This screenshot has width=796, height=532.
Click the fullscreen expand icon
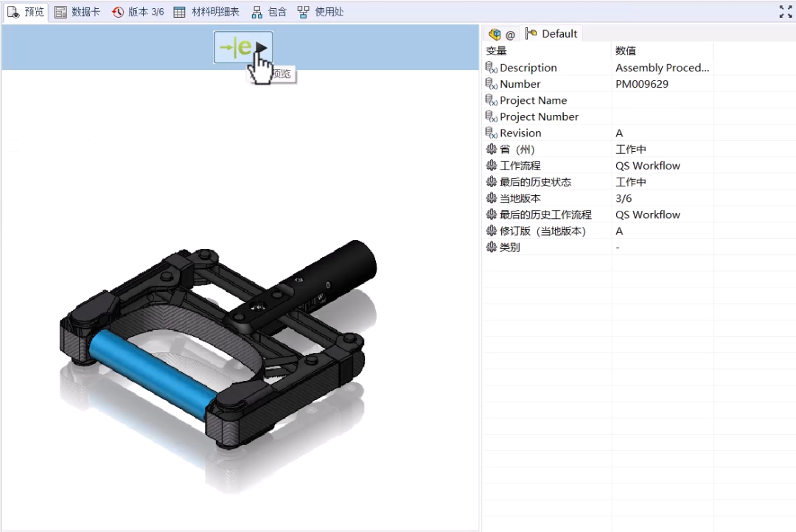tap(786, 12)
